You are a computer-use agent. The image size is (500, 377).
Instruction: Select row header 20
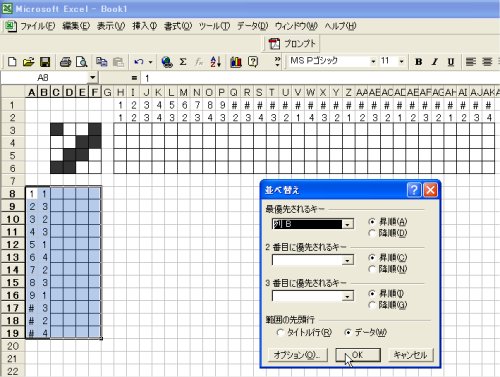[13, 346]
